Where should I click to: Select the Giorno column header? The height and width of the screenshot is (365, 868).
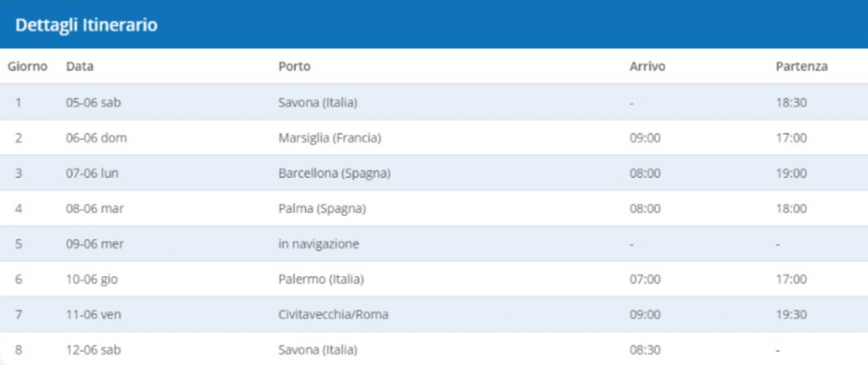click(28, 66)
